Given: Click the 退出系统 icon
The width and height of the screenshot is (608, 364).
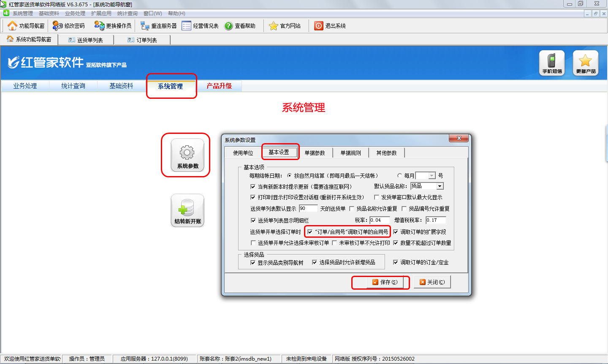Looking at the screenshot, I should (x=319, y=26).
